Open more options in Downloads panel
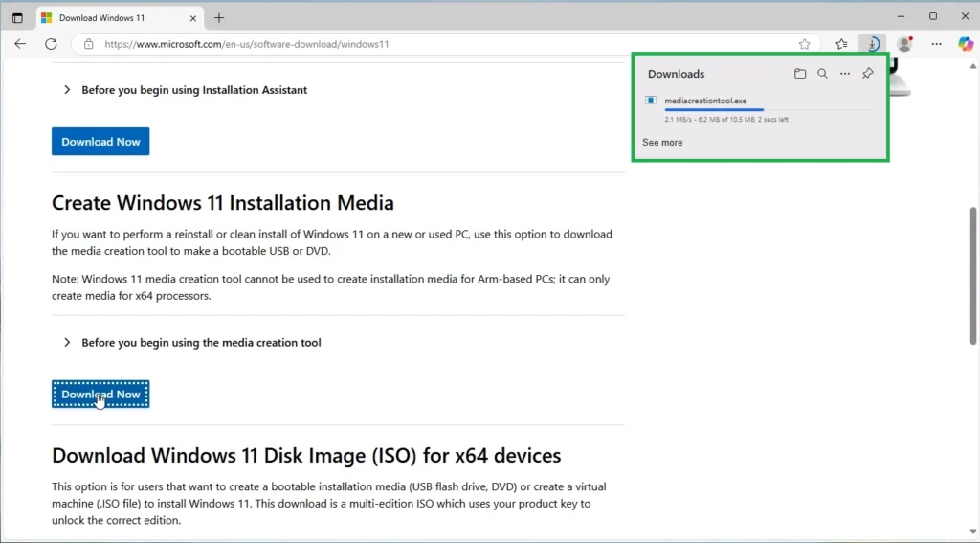Image resolution: width=980 pixels, height=543 pixels. click(845, 74)
